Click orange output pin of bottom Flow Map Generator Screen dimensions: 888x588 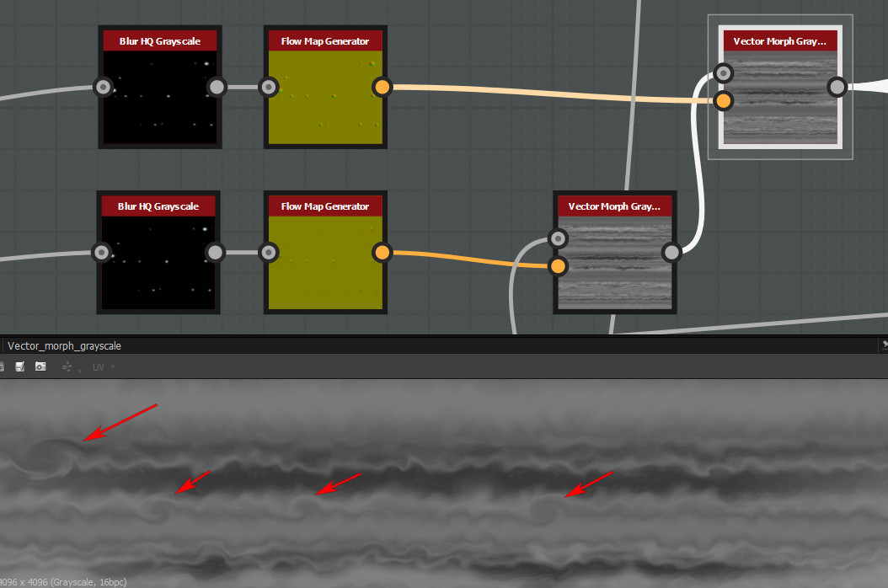(x=382, y=252)
